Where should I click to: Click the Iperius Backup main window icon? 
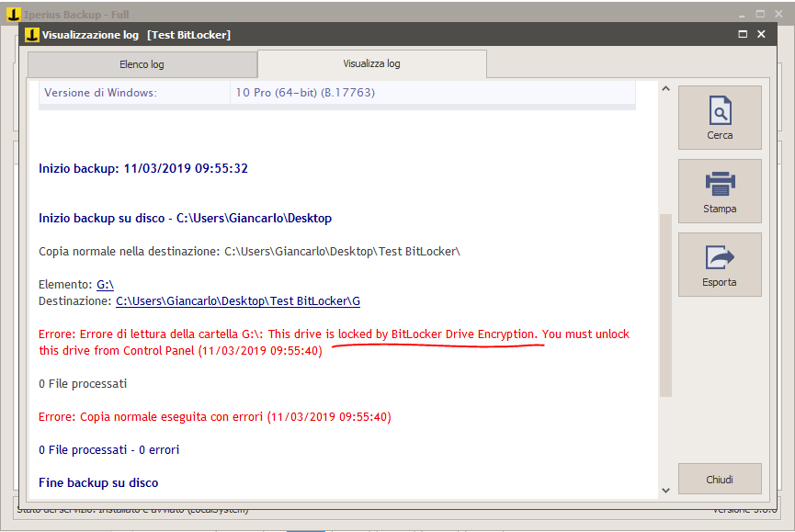click(13, 15)
